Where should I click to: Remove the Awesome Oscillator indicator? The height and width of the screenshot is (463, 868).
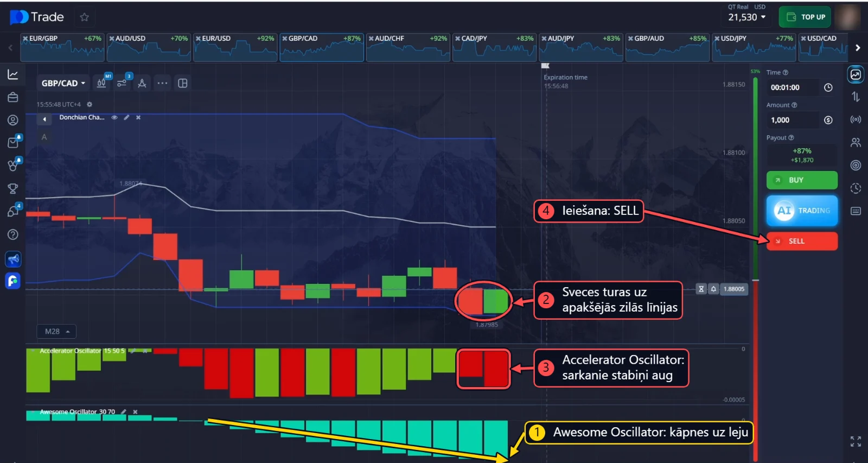(x=136, y=412)
